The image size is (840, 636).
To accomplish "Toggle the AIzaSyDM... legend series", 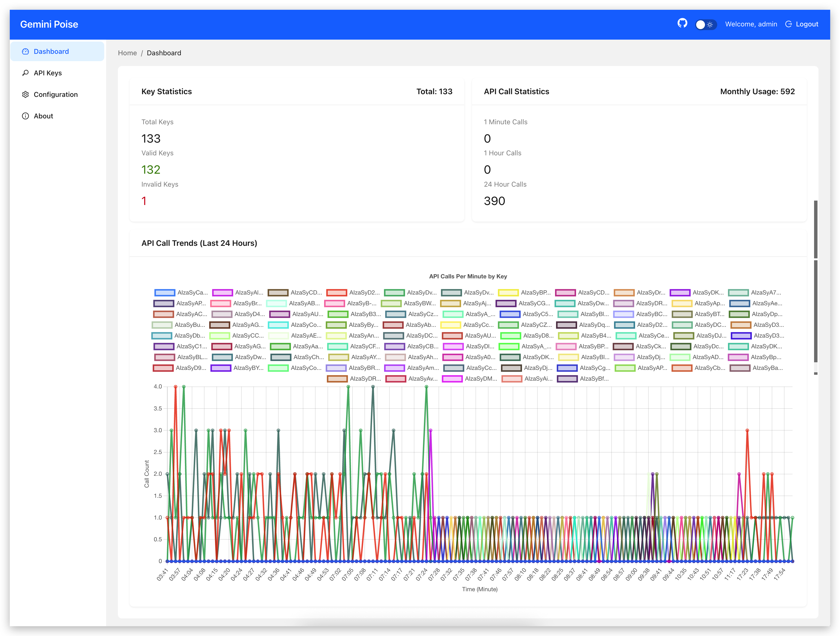I will point(470,379).
